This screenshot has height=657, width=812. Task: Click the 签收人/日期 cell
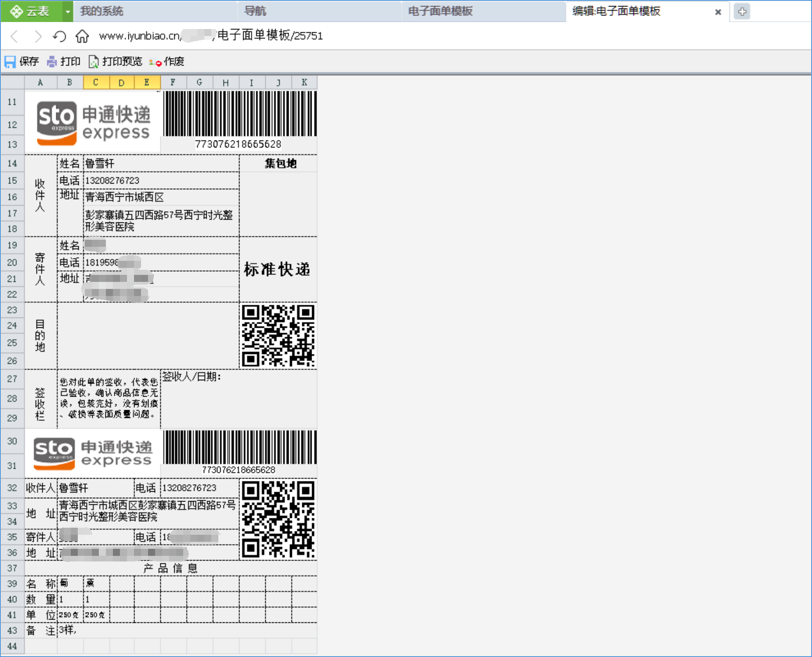coord(239,399)
